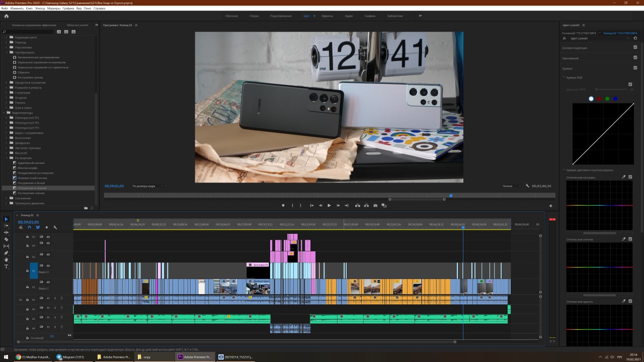Open the Markers menu
This screenshot has height=362, width=644.
pyautogui.click(x=54, y=9)
